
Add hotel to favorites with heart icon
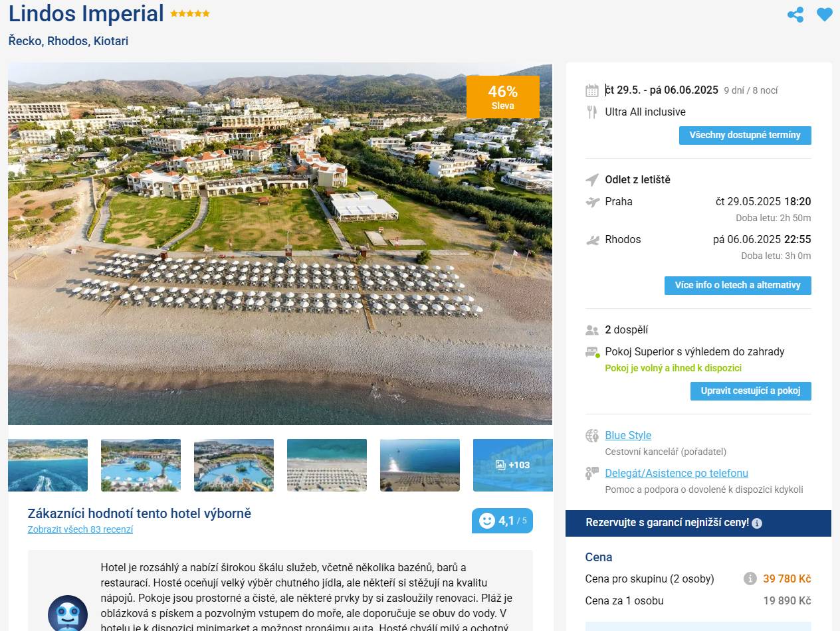[x=825, y=15]
